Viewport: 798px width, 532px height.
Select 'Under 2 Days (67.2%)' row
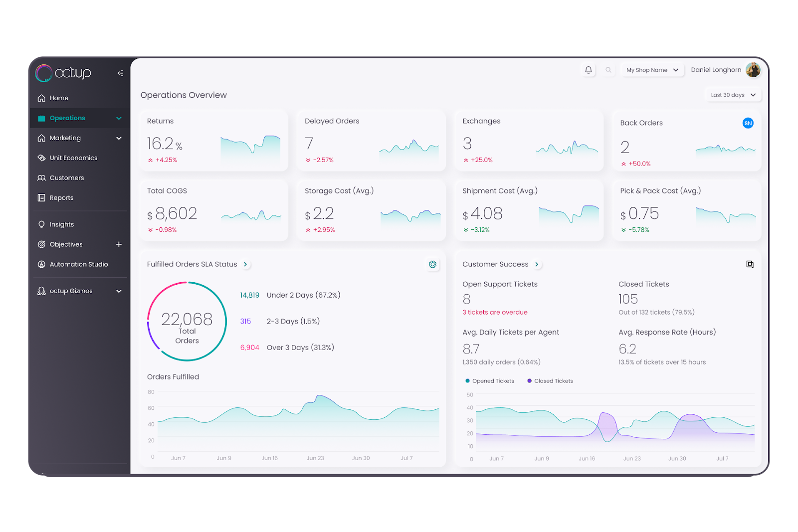290,295
